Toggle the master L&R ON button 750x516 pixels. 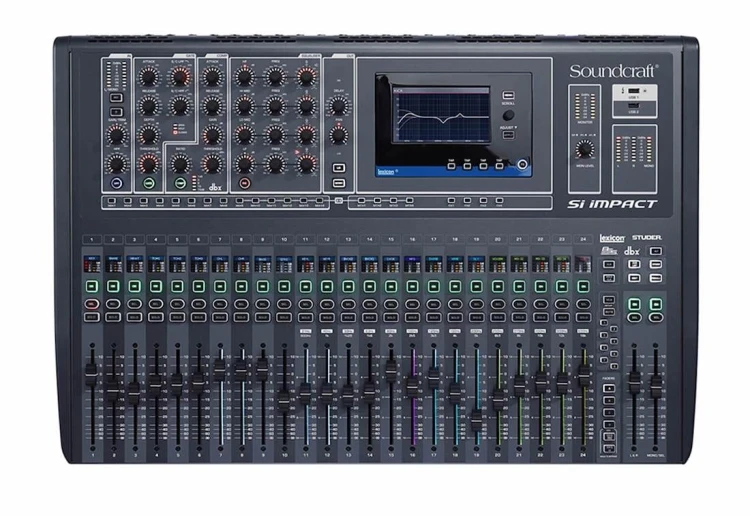(x=634, y=304)
